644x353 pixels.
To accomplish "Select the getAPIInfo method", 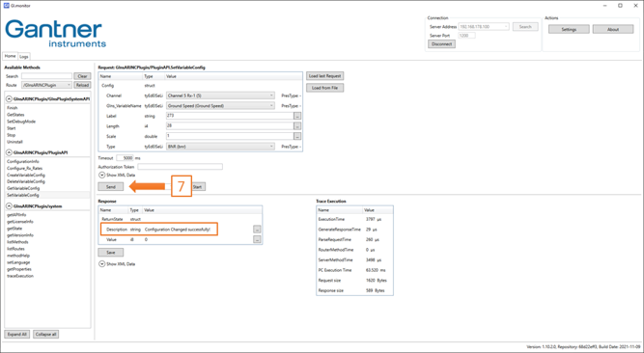I will click(16, 215).
